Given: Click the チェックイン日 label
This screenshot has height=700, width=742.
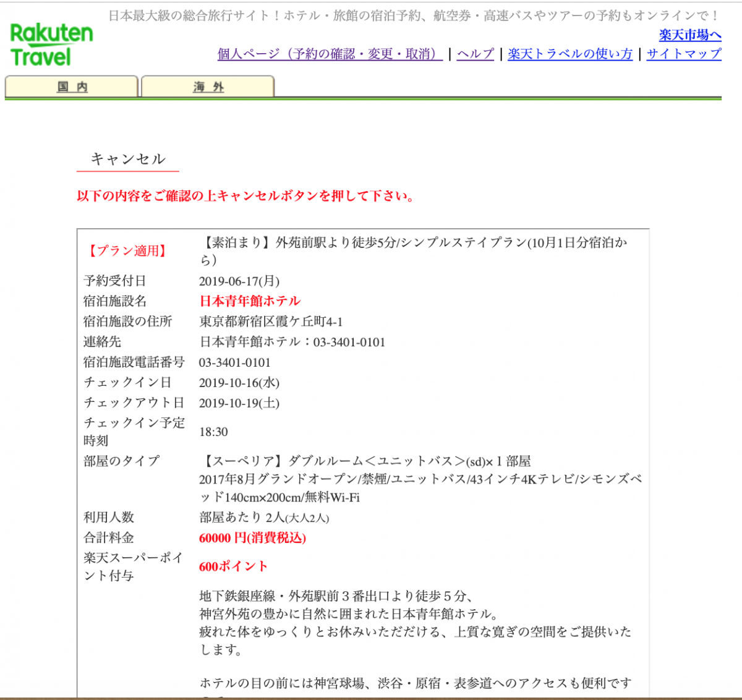Looking at the screenshot, I should point(127,383).
